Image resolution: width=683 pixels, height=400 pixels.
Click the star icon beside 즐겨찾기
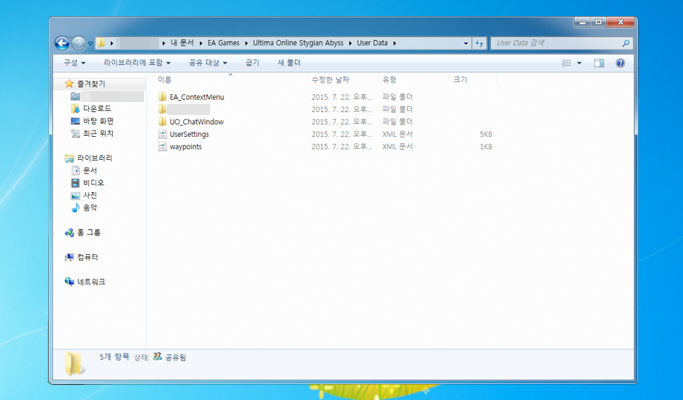pyautogui.click(x=69, y=83)
